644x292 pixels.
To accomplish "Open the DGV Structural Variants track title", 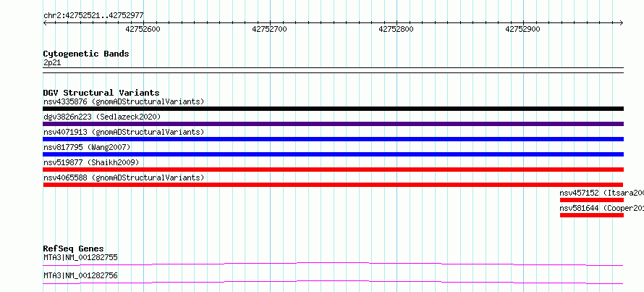I will (x=101, y=93).
